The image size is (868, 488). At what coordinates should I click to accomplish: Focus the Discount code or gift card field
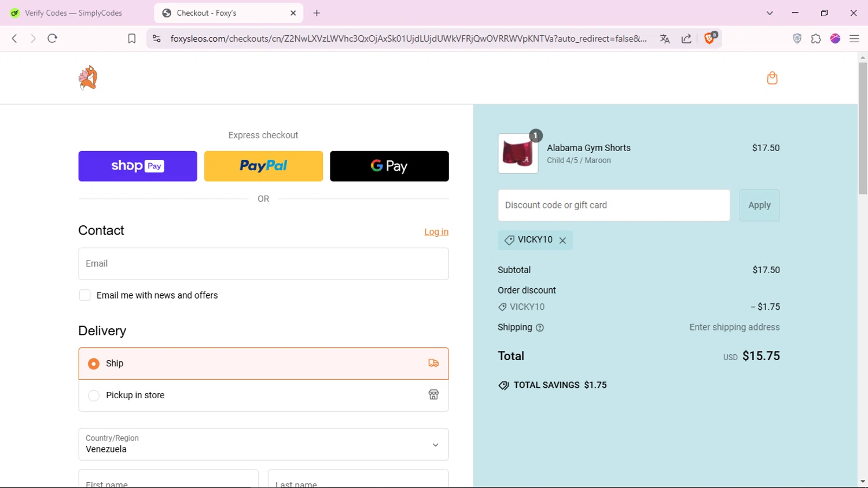pos(614,205)
